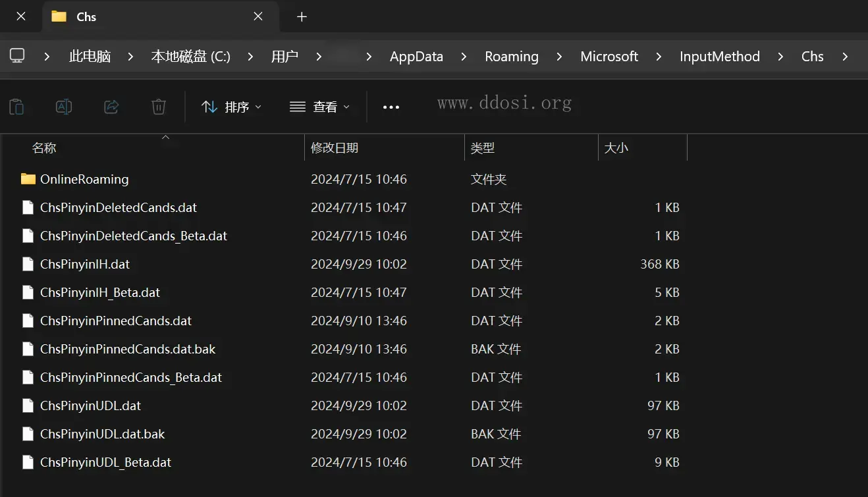Expand chevron after AppData in breadcrumb
Viewport: 868px width, 497px height.
pos(464,57)
